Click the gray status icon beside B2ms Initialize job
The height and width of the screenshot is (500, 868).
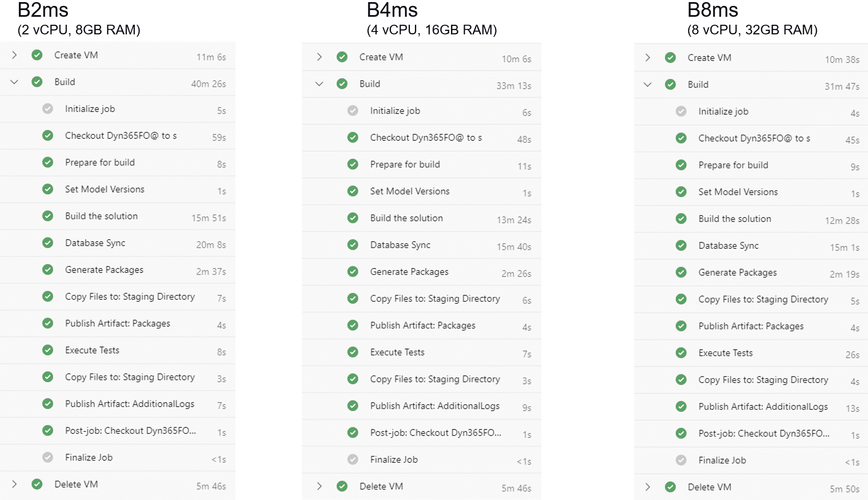tap(48, 109)
